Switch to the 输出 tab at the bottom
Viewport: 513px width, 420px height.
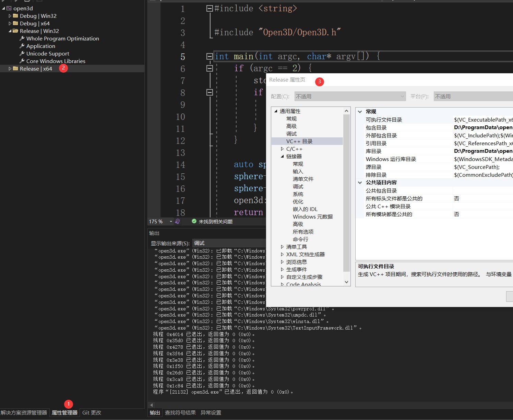pos(155,412)
